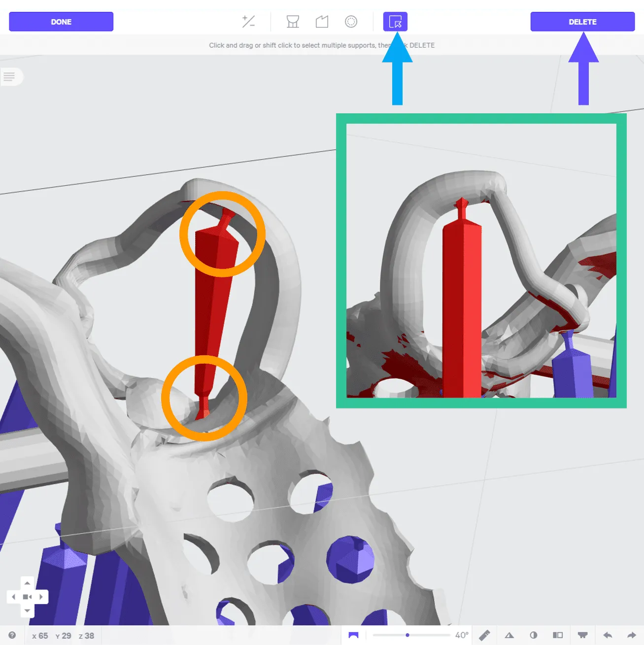Open the ruler measurement tool
644x645 pixels.
[485, 635]
